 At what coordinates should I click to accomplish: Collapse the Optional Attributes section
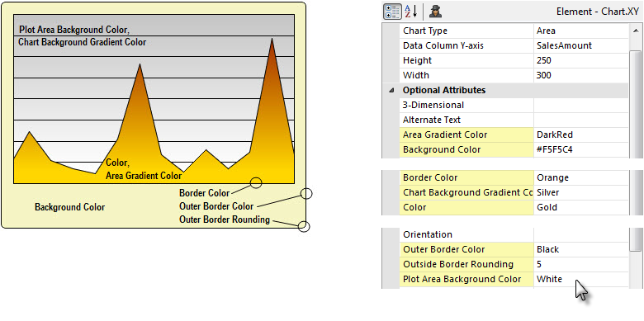point(391,90)
